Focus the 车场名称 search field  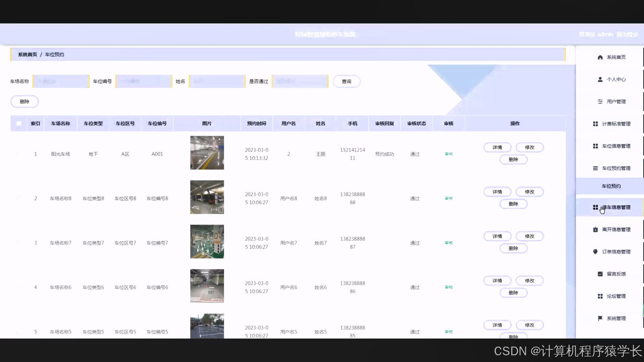pos(61,81)
